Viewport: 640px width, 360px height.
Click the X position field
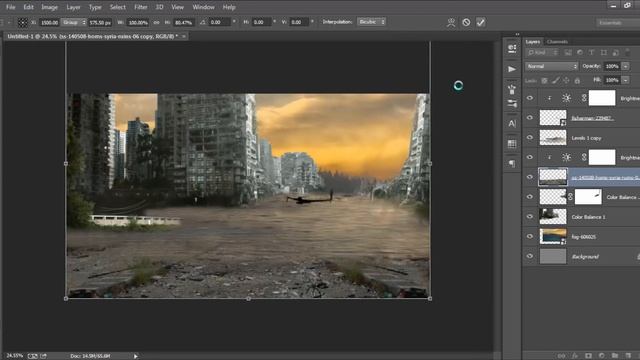(x=49, y=22)
